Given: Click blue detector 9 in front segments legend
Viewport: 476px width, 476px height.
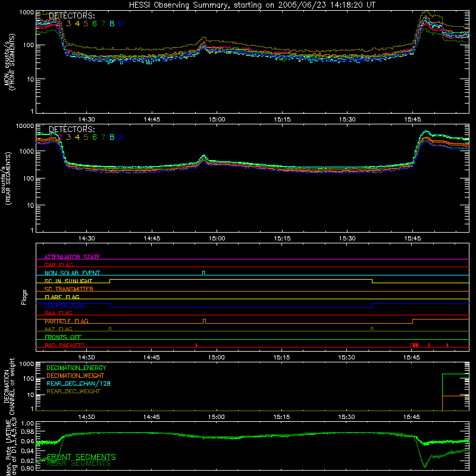Looking at the screenshot, I should (x=121, y=24).
